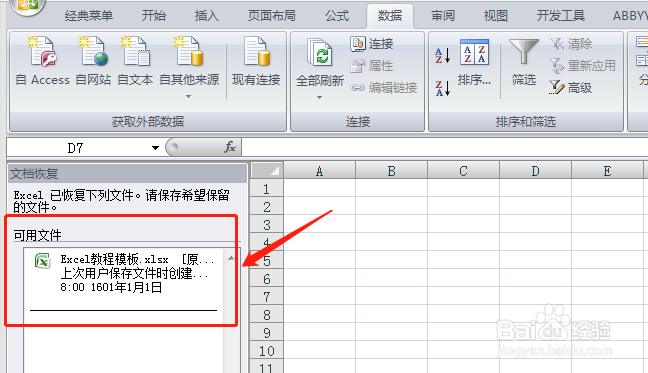
Task: Sort descending Z to A
Action: (442, 88)
